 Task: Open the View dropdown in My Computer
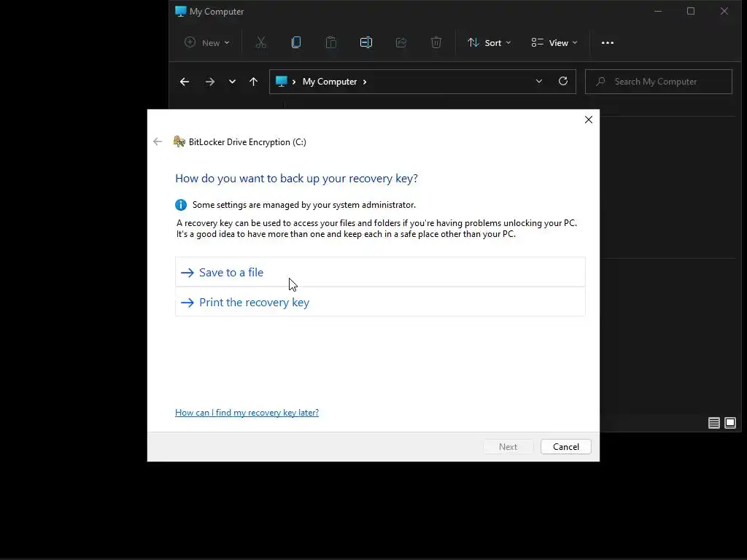[554, 43]
